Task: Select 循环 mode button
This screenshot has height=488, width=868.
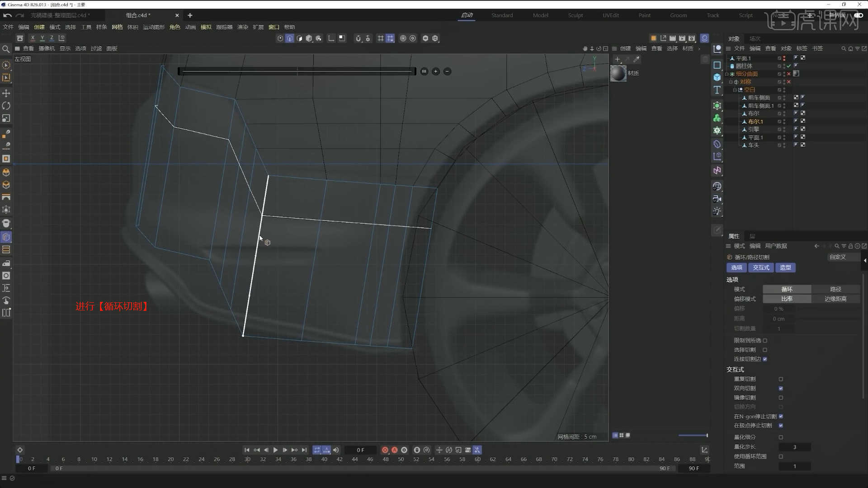Action: click(787, 289)
